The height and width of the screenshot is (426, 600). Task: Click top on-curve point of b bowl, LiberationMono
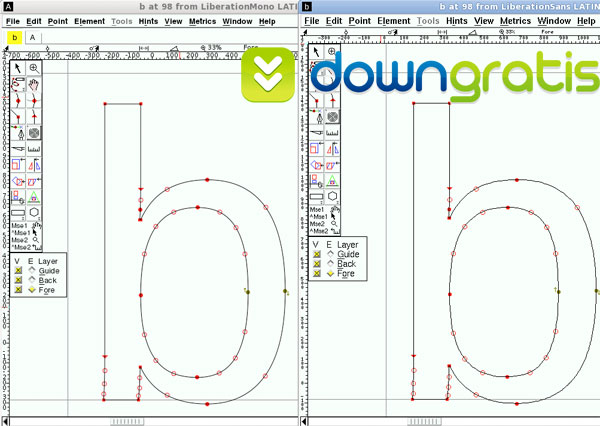[x=207, y=180]
